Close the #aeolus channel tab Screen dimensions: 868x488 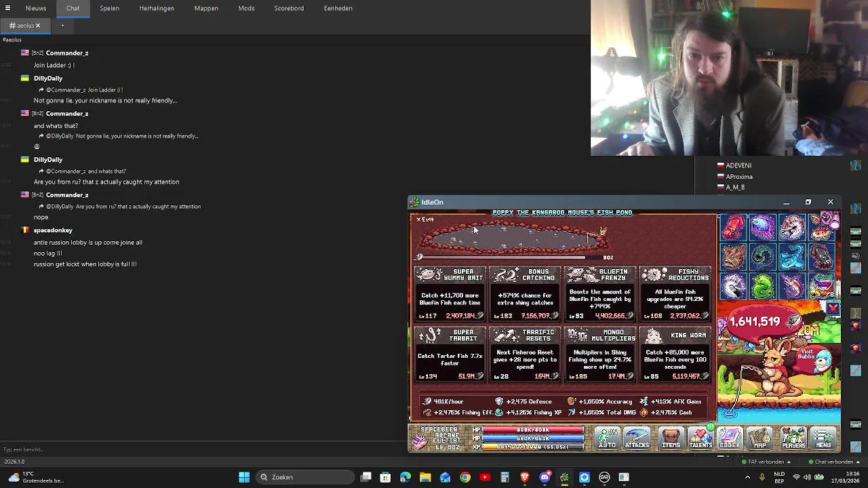point(38,26)
